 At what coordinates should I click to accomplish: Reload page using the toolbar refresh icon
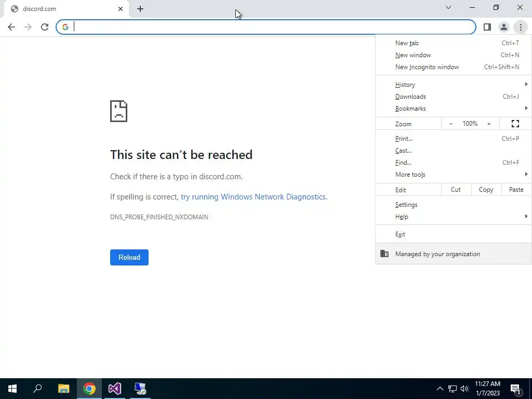(x=45, y=27)
